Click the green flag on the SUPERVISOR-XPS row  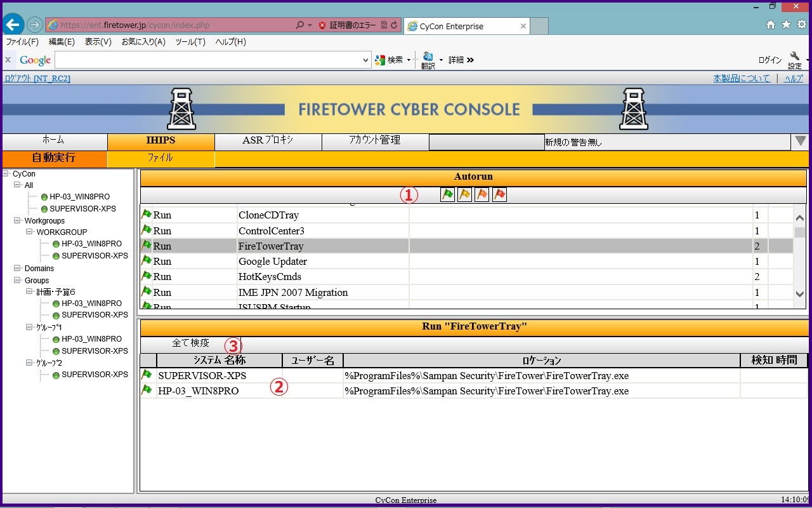147,375
